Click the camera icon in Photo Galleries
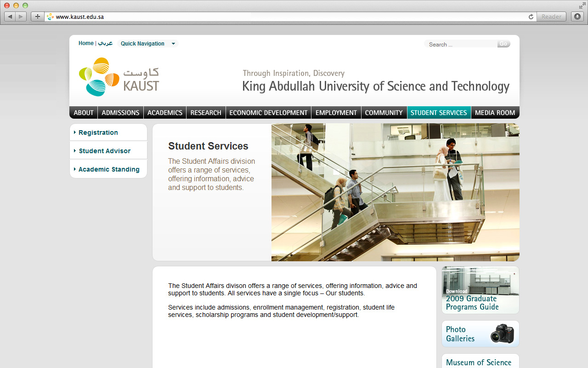Screen dimensions: 588x368 pyautogui.click(x=502, y=333)
